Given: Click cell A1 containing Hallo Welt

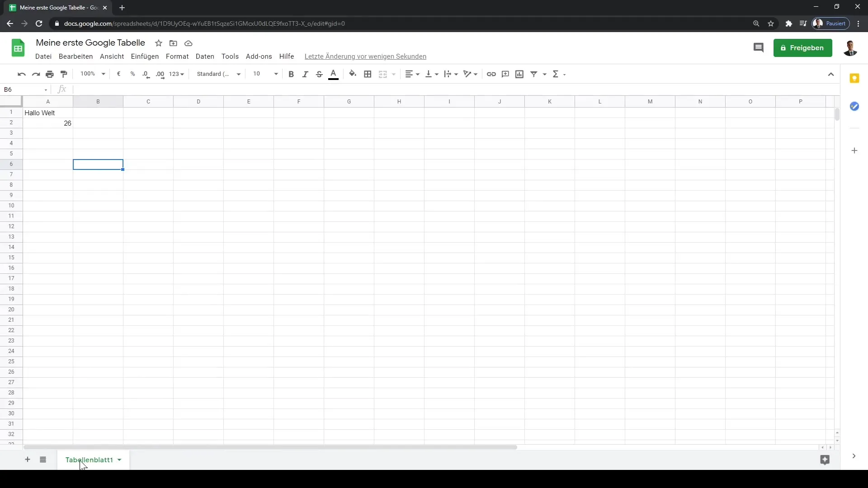Looking at the screenshot, I should 47,113.
